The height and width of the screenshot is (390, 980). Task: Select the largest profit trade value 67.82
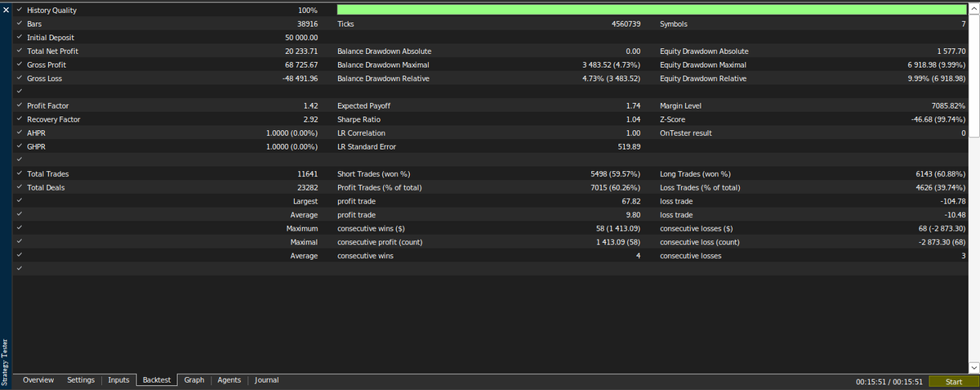pos(631,201)
